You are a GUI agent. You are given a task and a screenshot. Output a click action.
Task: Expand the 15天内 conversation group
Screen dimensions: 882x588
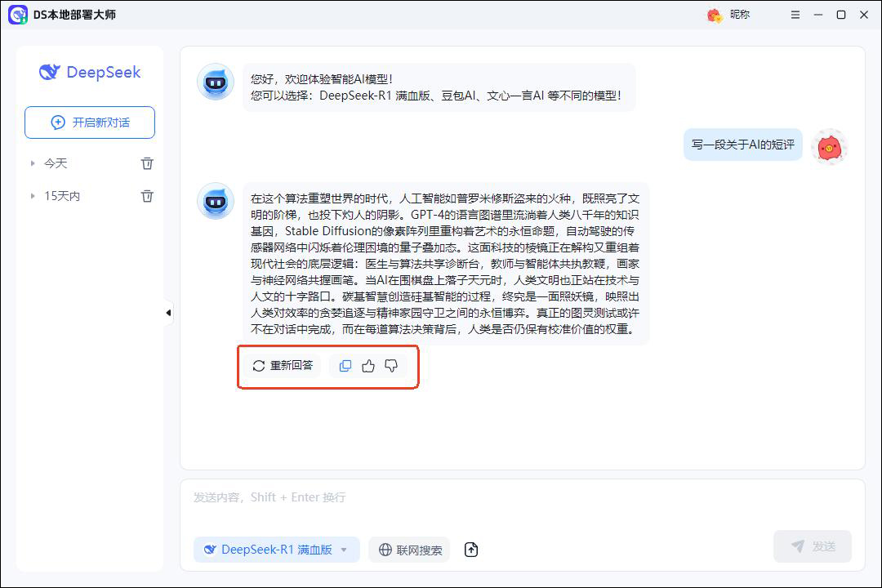[33, 196]
